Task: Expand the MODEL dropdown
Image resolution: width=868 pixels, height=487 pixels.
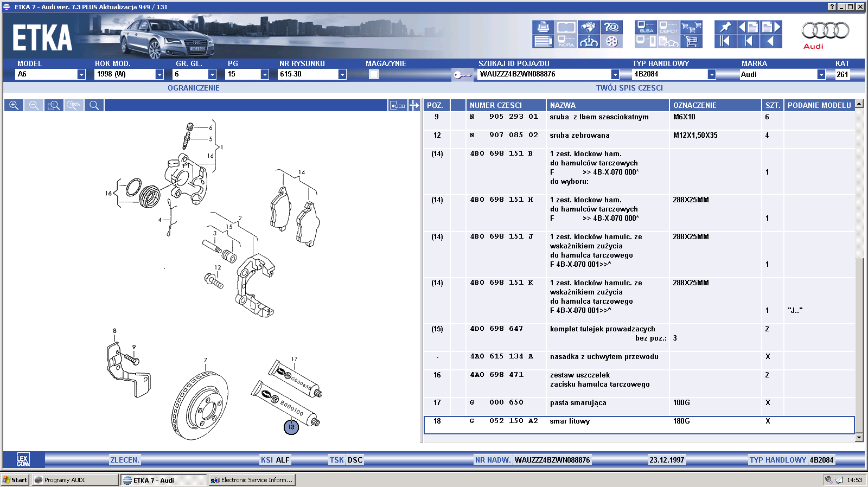Action: [81, 74]
